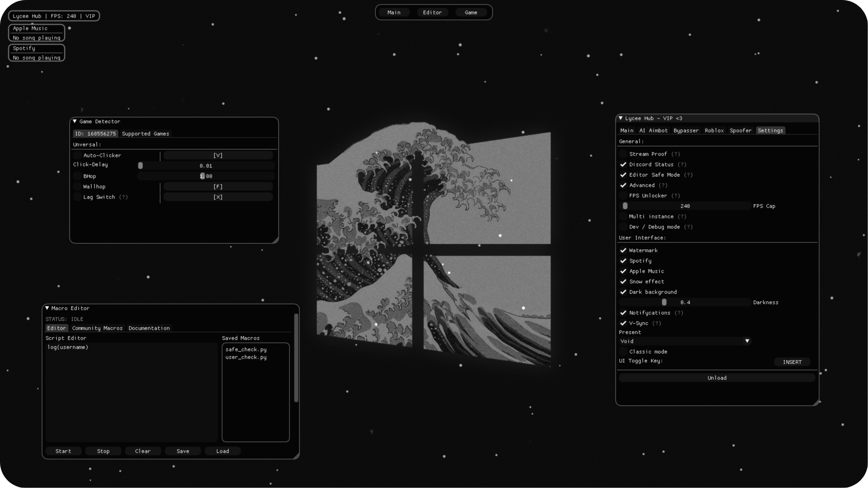Disable the Notifycations checkbox
Screen dimensions: 868x488
[x=623, y=313]
